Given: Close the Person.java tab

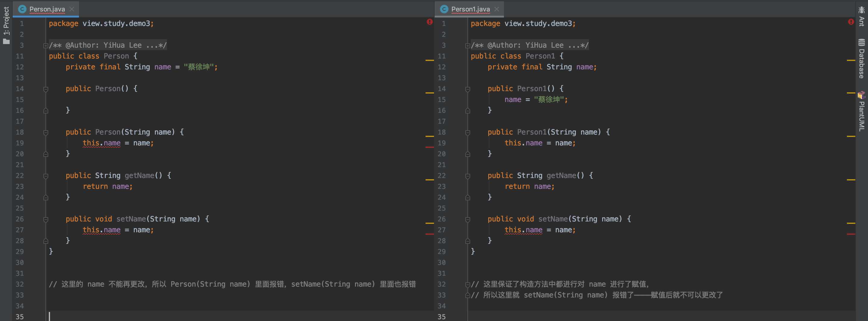Looking at the screenshot, I should [x=72, y=9].
